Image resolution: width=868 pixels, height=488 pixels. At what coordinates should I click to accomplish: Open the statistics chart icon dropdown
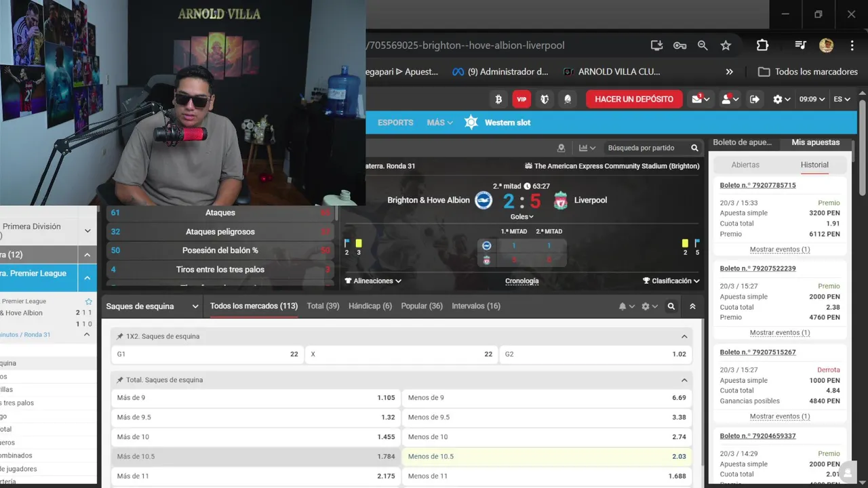587,148
